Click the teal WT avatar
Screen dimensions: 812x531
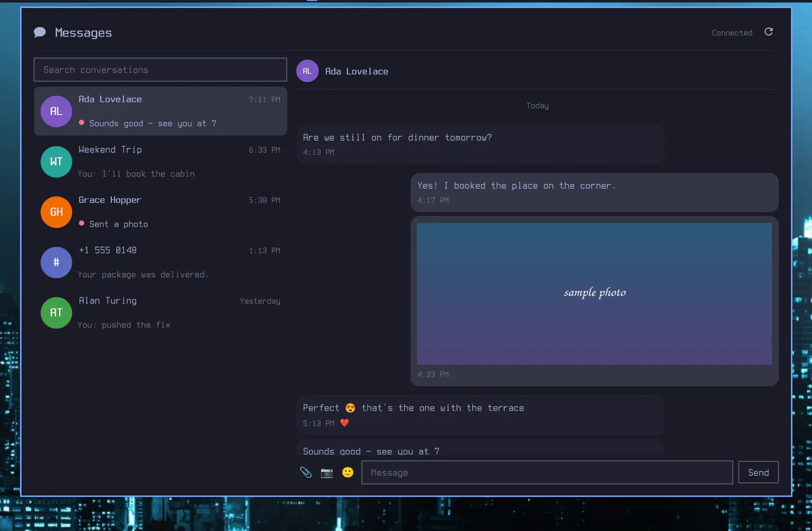(56, 161)
